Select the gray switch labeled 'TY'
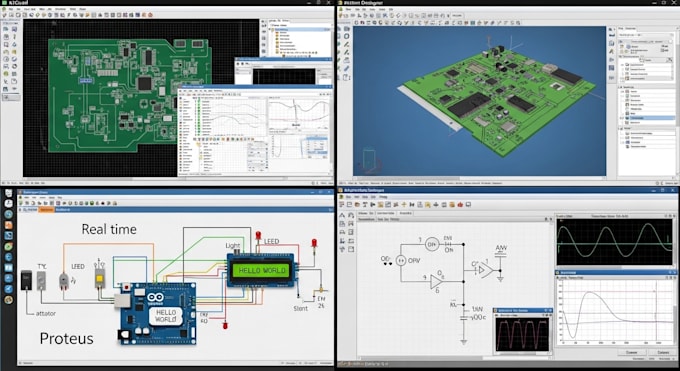This screenshot has height=371, width=680. [41, 281]
